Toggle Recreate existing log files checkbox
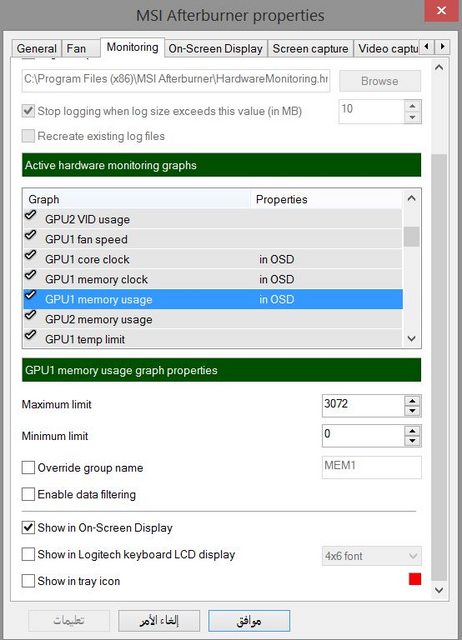 coord(28,136)
